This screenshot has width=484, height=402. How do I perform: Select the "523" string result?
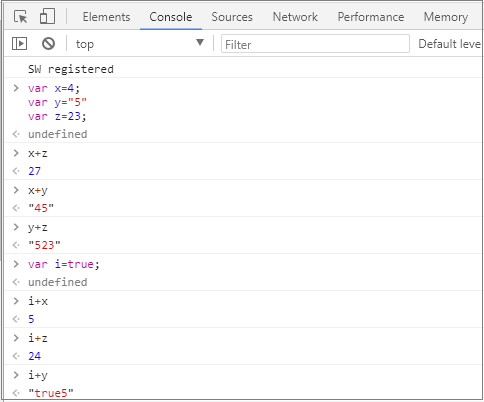click(44, 245)
